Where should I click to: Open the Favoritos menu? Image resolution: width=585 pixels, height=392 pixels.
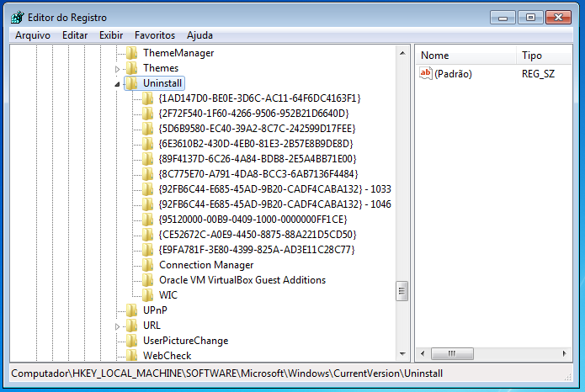[155, 35]
